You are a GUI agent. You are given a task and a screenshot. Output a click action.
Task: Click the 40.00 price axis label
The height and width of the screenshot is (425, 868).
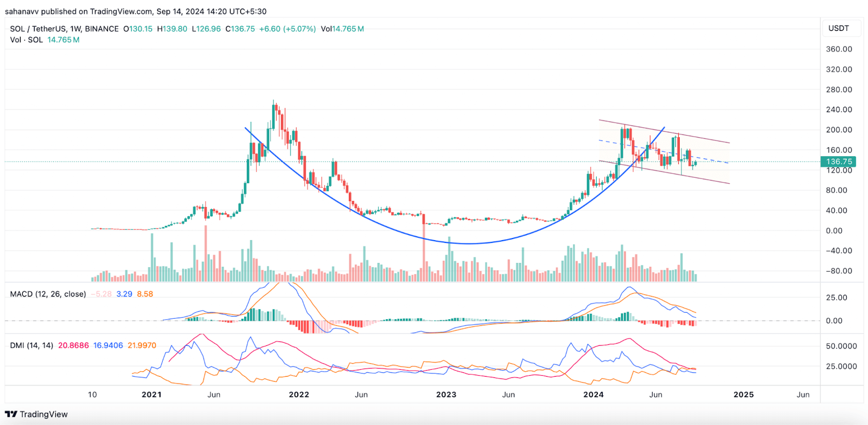pos(837,210)
